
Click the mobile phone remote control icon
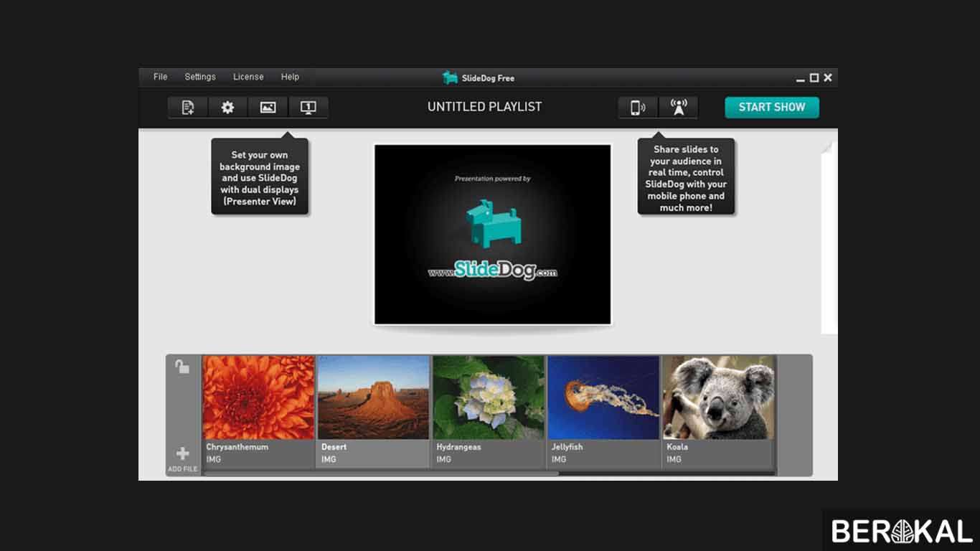pyautogui.click(x=637, y=108)
